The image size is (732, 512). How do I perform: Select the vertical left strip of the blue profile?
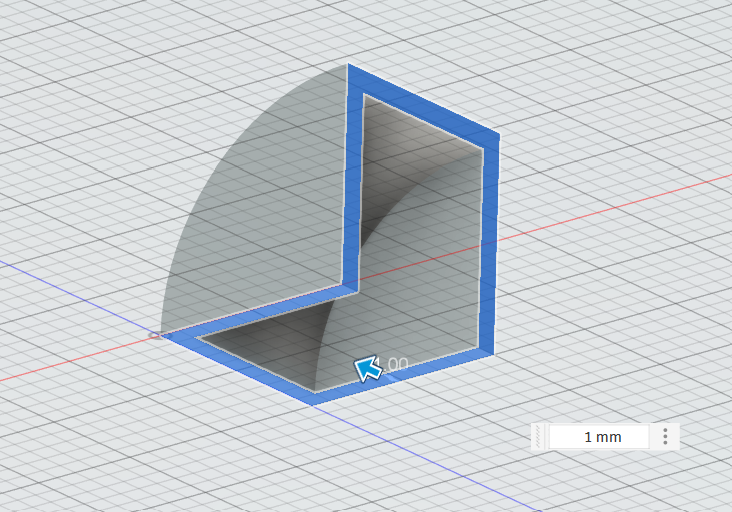coord(353,180)
